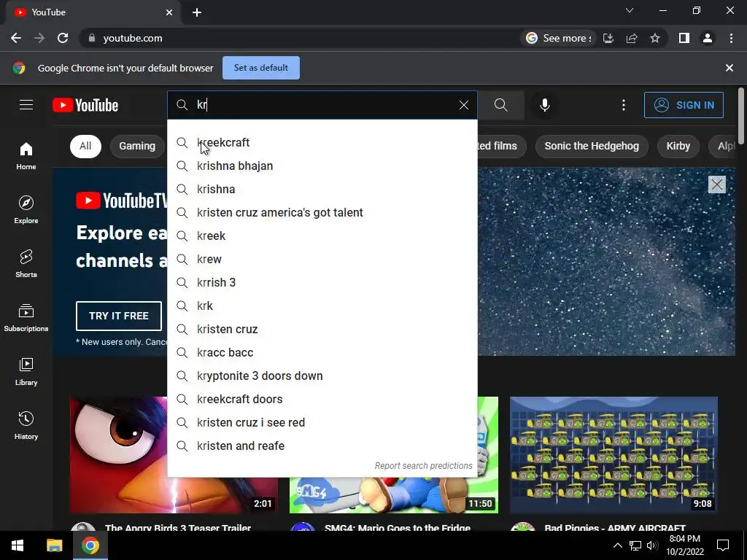Image resolution: width=747 pixels, height=560 pixels.
Task: Open the Chrome profile icon
Action: [x=708, y=38]
